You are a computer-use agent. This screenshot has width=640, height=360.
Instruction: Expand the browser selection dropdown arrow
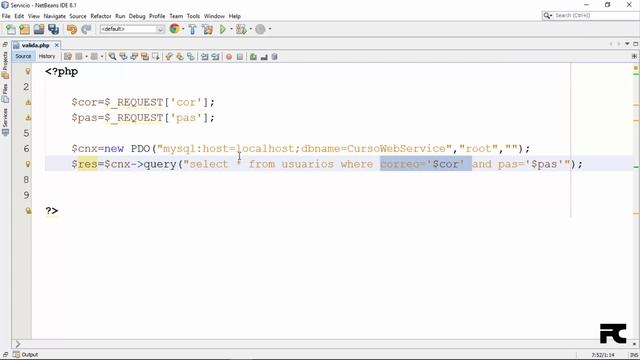tap(183, 29)
